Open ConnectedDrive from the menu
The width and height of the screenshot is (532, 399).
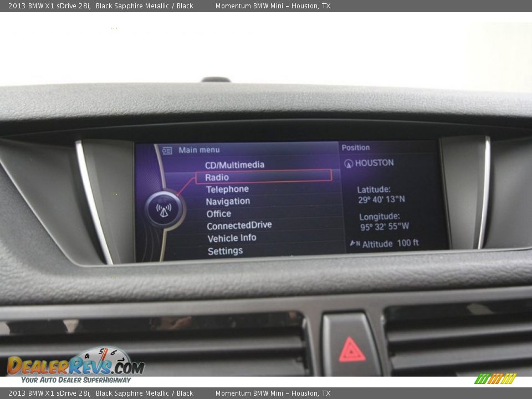[x=239, y=225]
